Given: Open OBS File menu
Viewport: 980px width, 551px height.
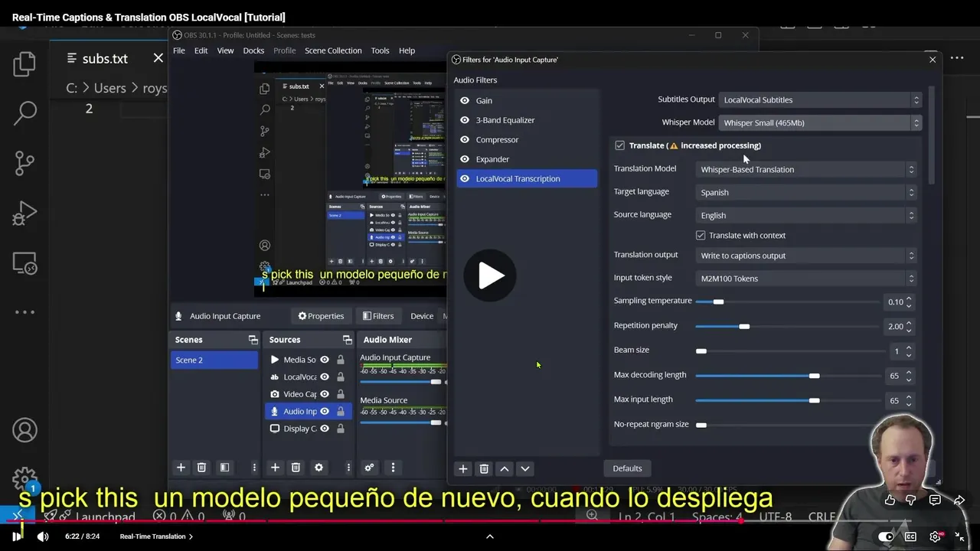Looking at the screenshot, I should pos(178,51).
